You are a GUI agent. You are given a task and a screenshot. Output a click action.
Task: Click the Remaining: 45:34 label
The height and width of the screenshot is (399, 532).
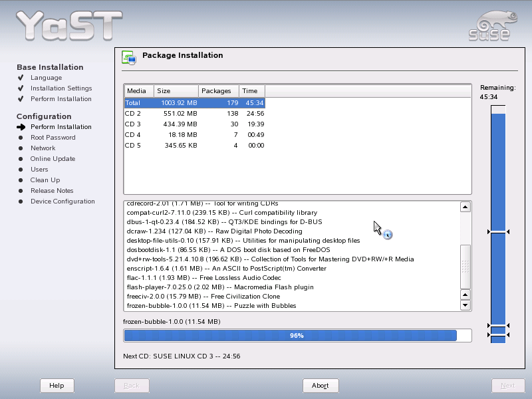(x=497, y=92)
